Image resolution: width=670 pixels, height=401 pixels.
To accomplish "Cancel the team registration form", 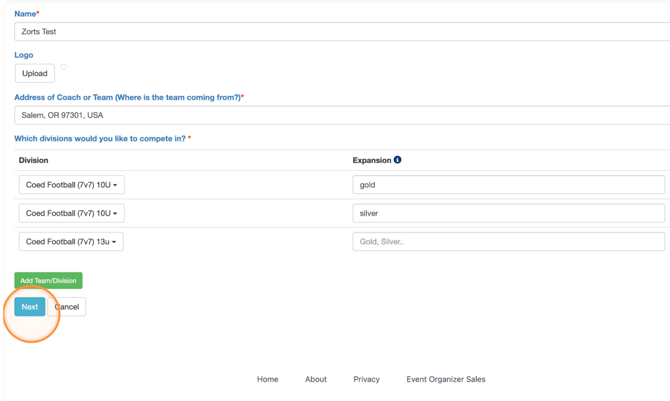I will coord(68,307).
